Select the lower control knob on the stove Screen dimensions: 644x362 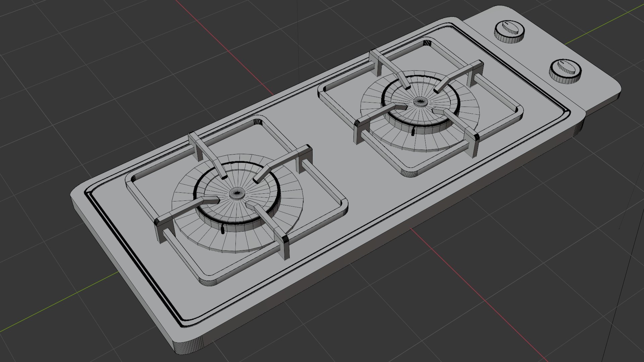coord(565,71)
